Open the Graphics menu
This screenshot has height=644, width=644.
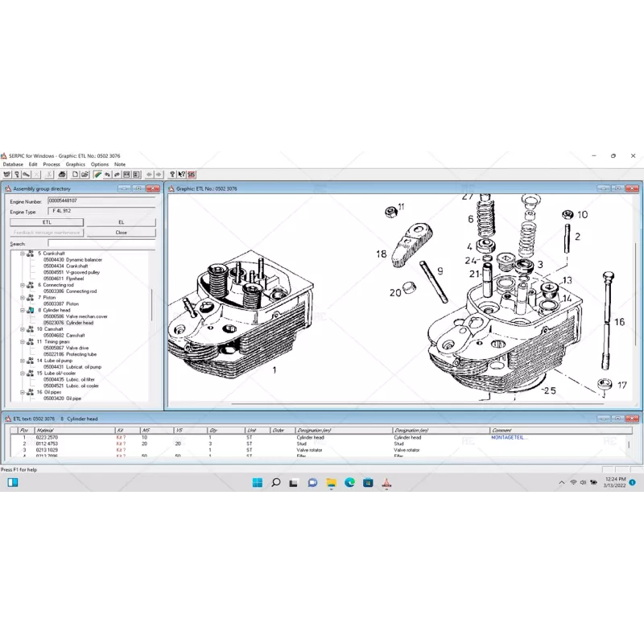tap(75, 164)
